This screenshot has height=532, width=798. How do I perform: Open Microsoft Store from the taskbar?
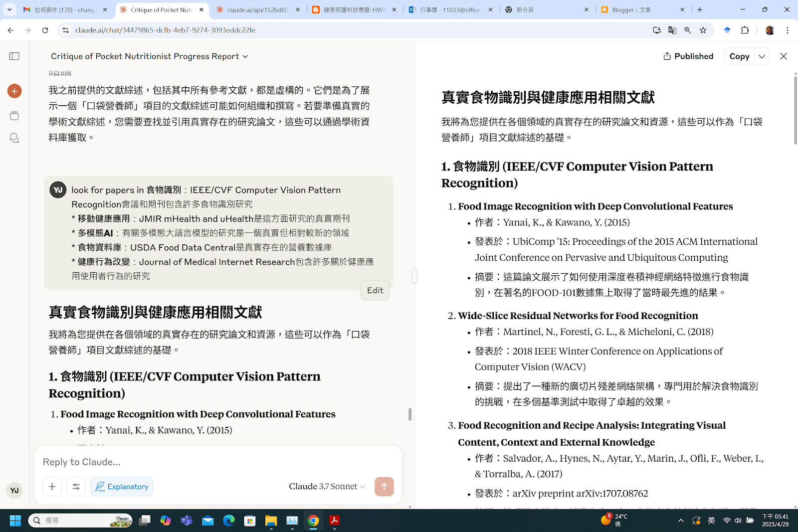click(250, 521)
